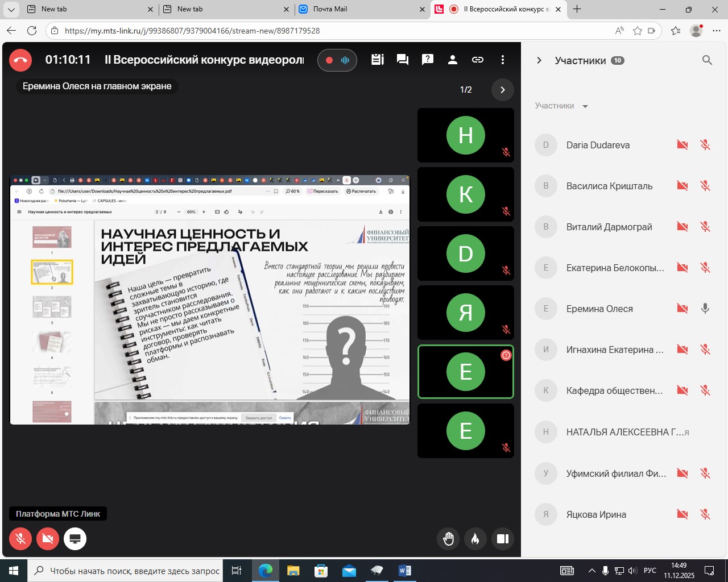The height and width of the screenshot is (582, 728).
Task: Open the notes and polls icon
Action: tap(378, 60)
